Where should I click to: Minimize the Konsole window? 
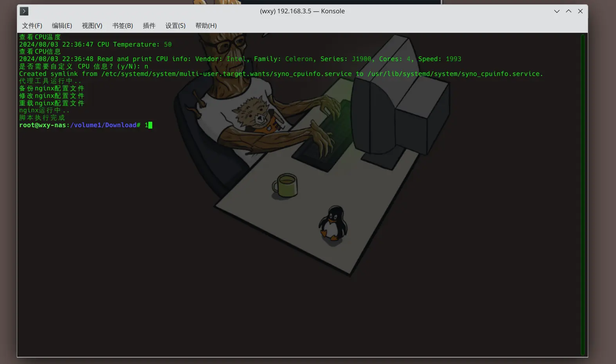(557, 11)
